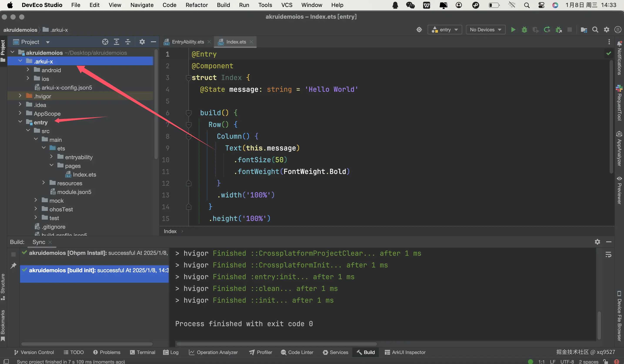Open the entry module configuration dropdown
The height and width of the screenshot is (364, 624).
445,30
